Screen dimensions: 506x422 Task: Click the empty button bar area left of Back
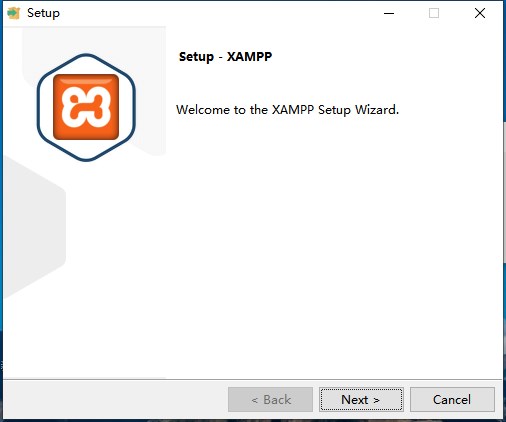[115, 399]
